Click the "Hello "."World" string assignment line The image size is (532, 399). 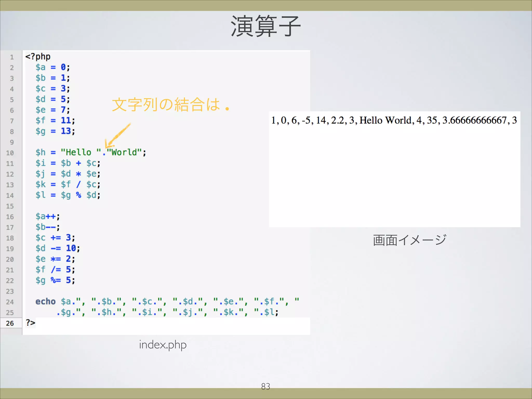tap(91, 152)
